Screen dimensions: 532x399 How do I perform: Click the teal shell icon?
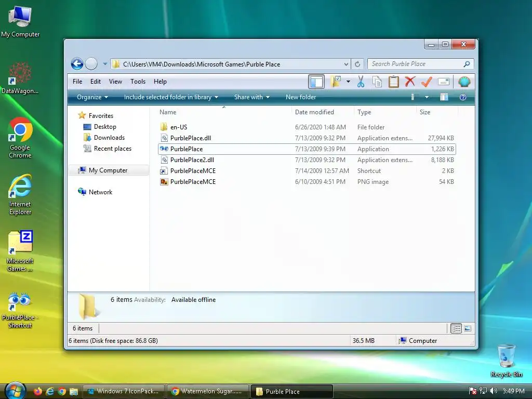[x=464, y=82]
